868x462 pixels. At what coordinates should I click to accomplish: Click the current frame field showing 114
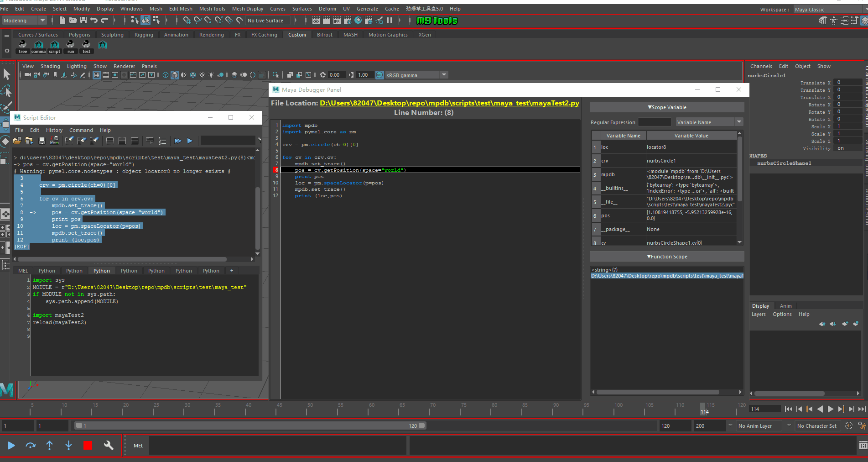[765, 409]
